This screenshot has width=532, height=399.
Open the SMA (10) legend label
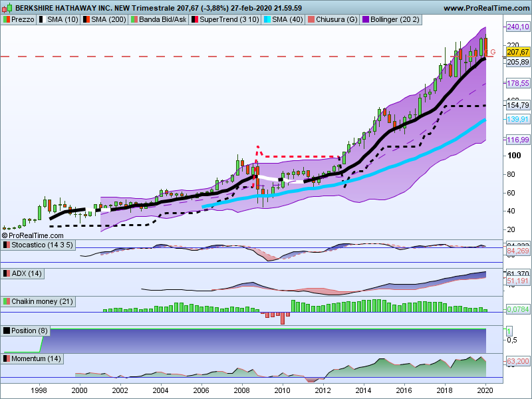[63, 20]
